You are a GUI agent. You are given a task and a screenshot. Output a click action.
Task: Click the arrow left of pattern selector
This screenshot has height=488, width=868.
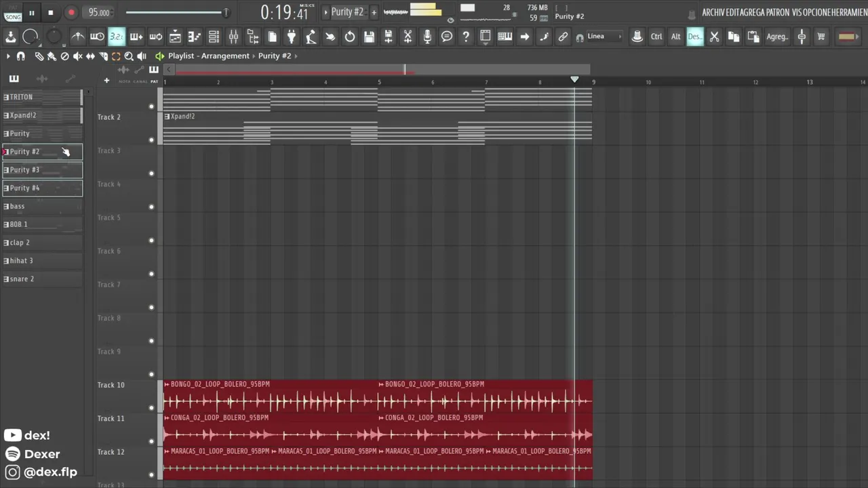[325, 12]
